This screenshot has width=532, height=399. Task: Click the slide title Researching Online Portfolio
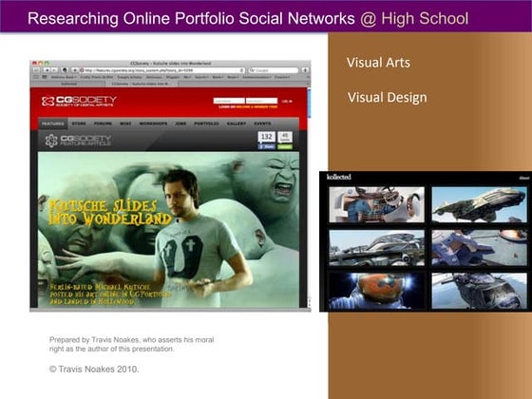coord(248,18)
